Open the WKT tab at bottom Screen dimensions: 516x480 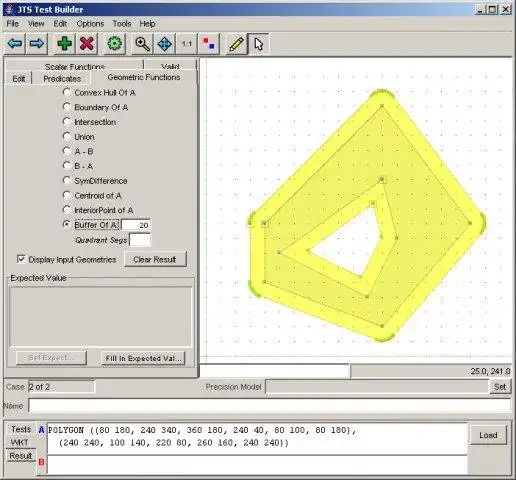[x=19, y=442]
